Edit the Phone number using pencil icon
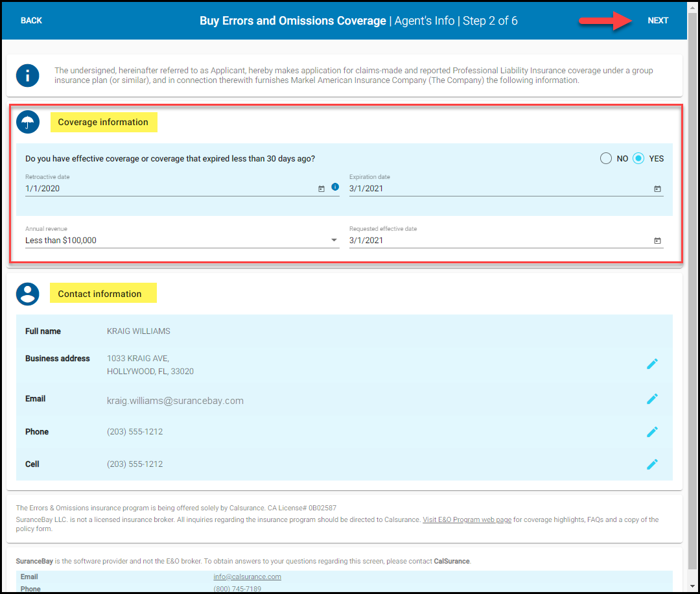Image resolution: width=700 pixels, height=594 pixels. pyautogui.click(x=652, y=432)
